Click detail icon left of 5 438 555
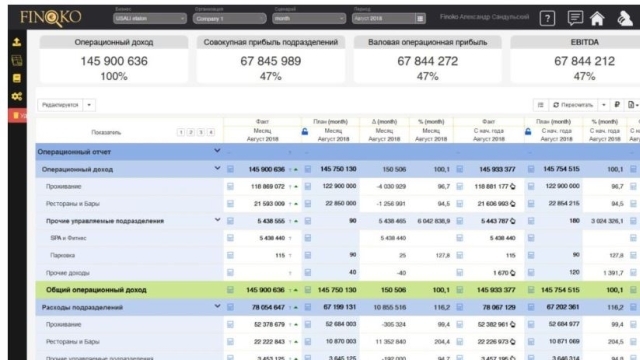The width and height of the screenshot is (640, 360). (x=230, y=221)
